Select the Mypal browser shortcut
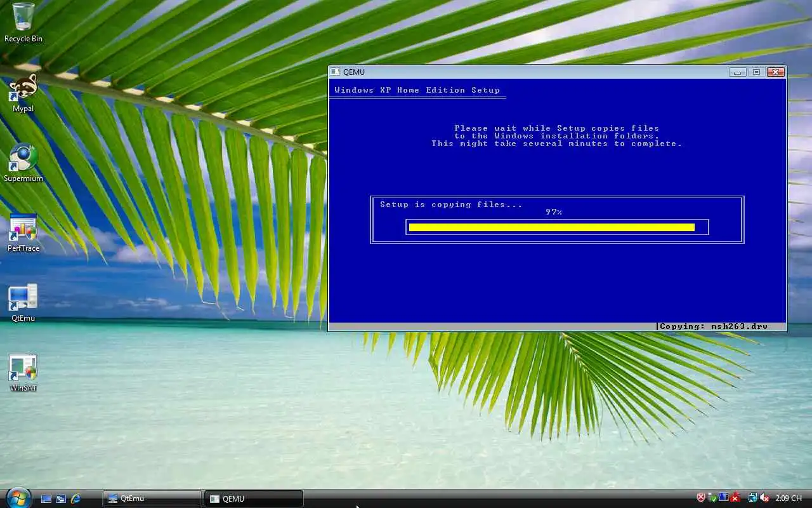 pyautogui.click(x=23, y=93)
